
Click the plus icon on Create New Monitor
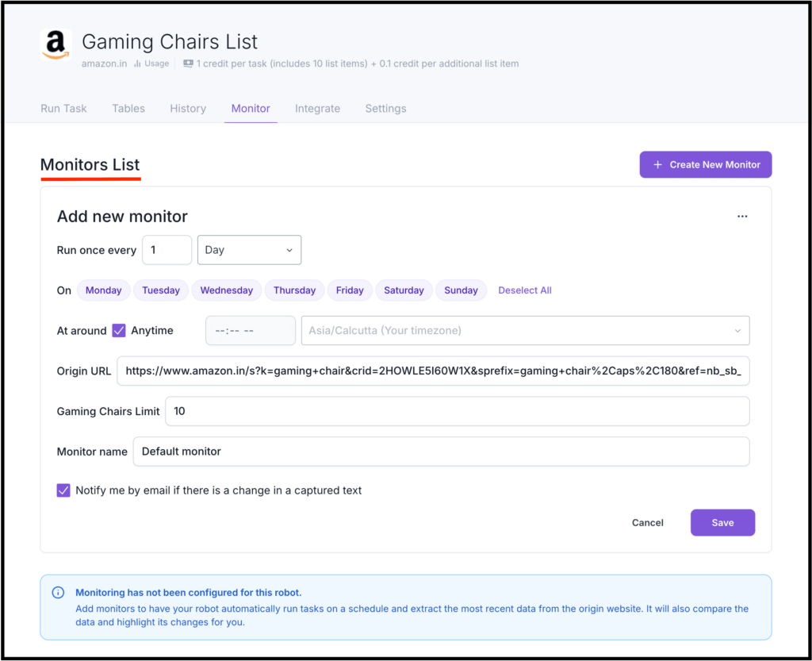(x=657, y=164)
